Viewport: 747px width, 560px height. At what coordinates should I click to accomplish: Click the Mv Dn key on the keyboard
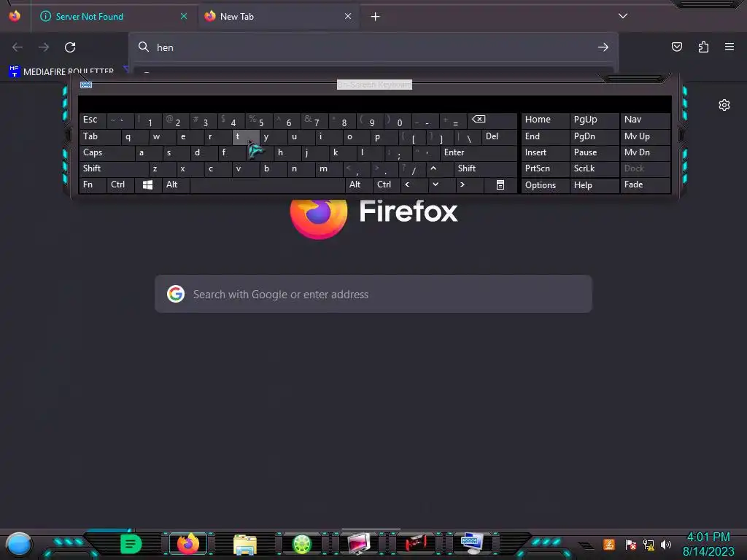(x=645, y=153)
